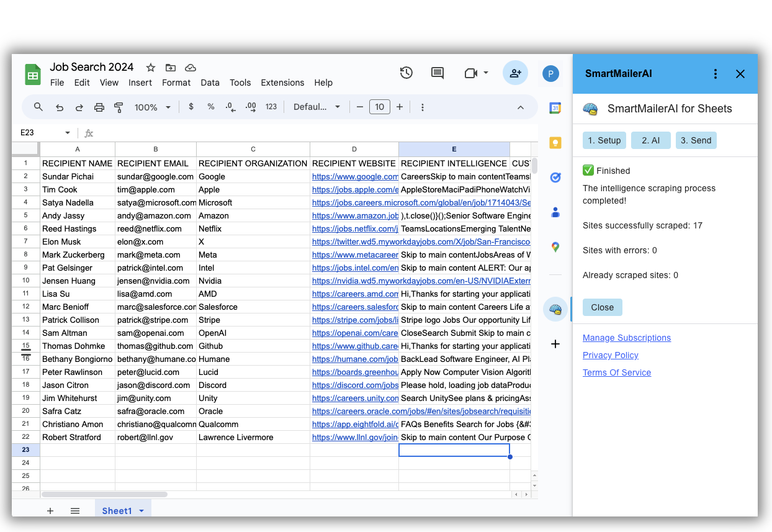The image size is (772, 532).
Task: Collapse toolbar with the chevron up arrow
Action: (x=521, y=107)
